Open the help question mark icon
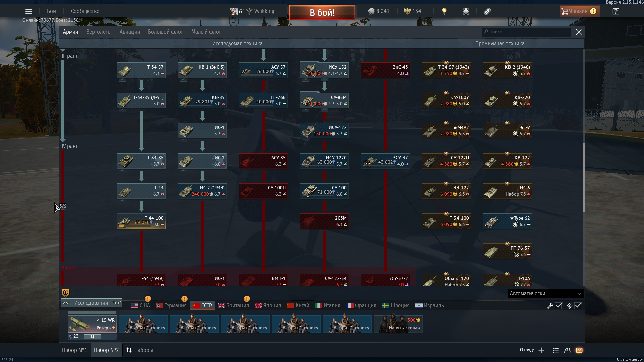Viewport: 644px width, 362px height. click(615, 11)
